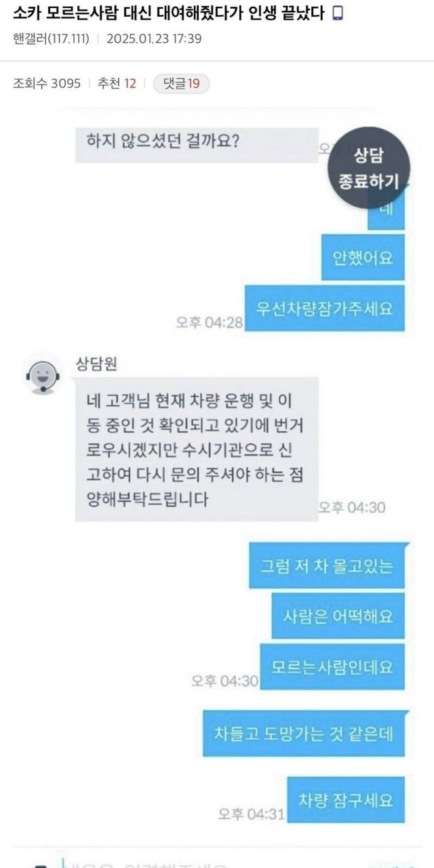Click the post title about 소카 대여

click(171, 14)
